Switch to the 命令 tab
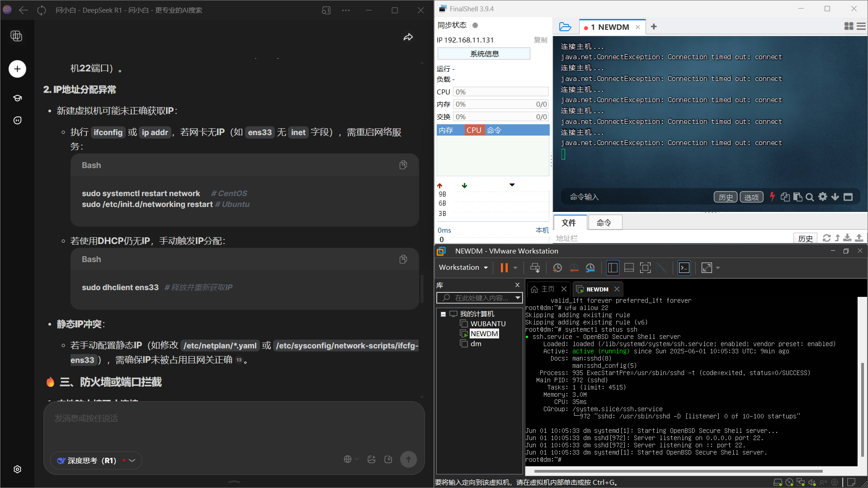Image resolution: width=868 pixels, height=488 pixels. 604,222
